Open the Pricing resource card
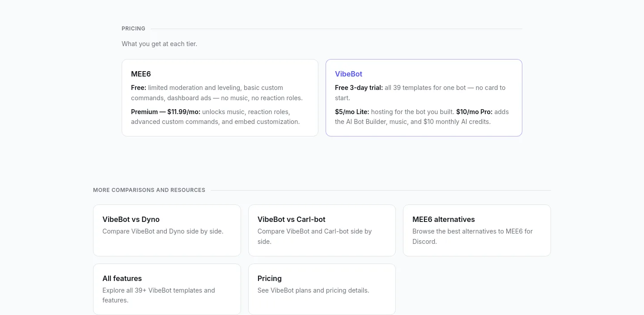 click(322, 289)
